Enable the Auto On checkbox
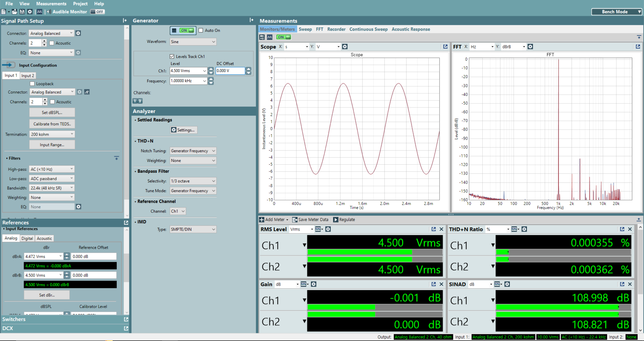644x341 pixels. click(x=201, y=30)
